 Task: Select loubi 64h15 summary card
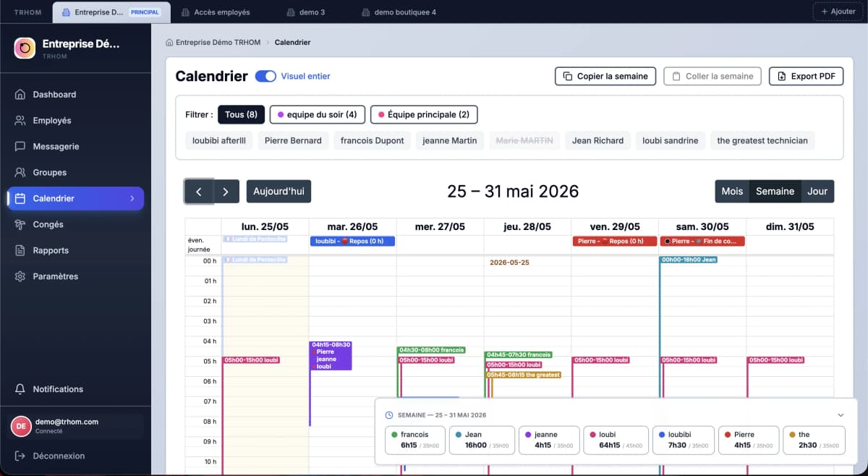pos(616,440)
